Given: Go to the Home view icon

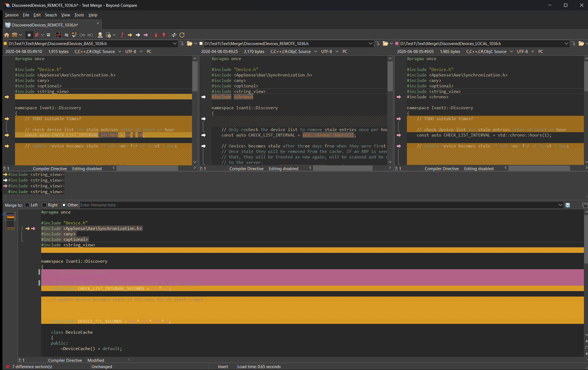Looking at the screenshot, I should [7, 35].
